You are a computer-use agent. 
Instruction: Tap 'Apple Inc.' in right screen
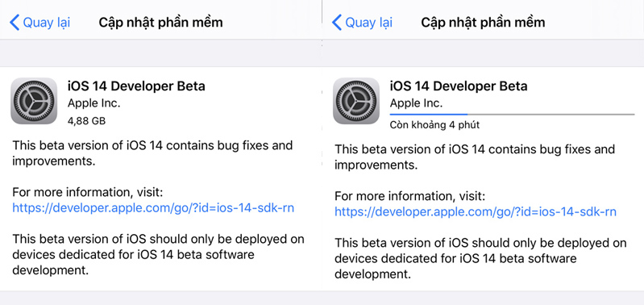coord(417,103)
